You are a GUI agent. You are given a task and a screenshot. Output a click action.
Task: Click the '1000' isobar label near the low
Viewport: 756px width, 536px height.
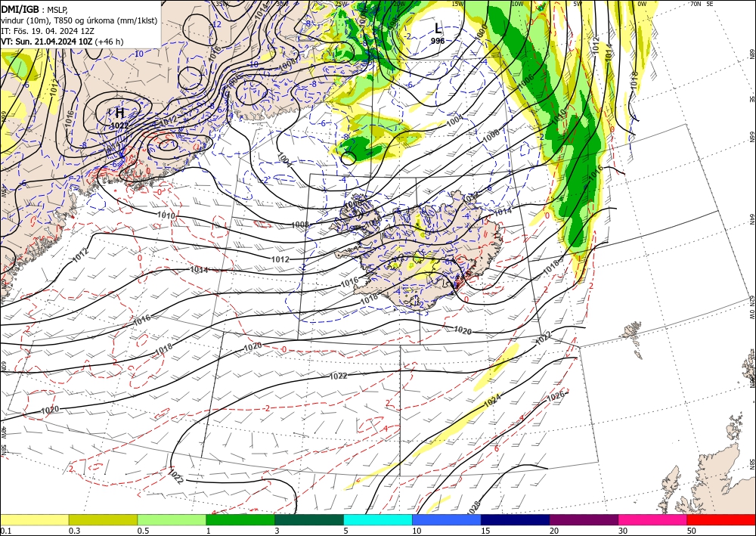pos(481,31)
